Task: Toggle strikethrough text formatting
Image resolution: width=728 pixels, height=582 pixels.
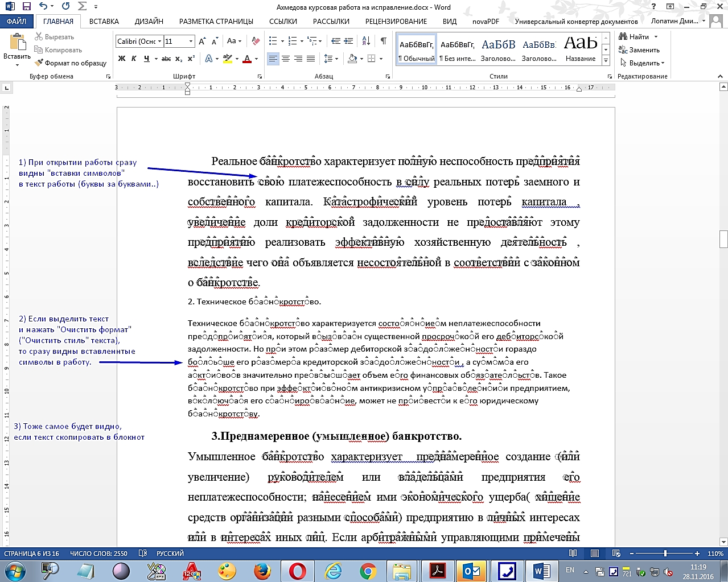Action: [166, 59]
